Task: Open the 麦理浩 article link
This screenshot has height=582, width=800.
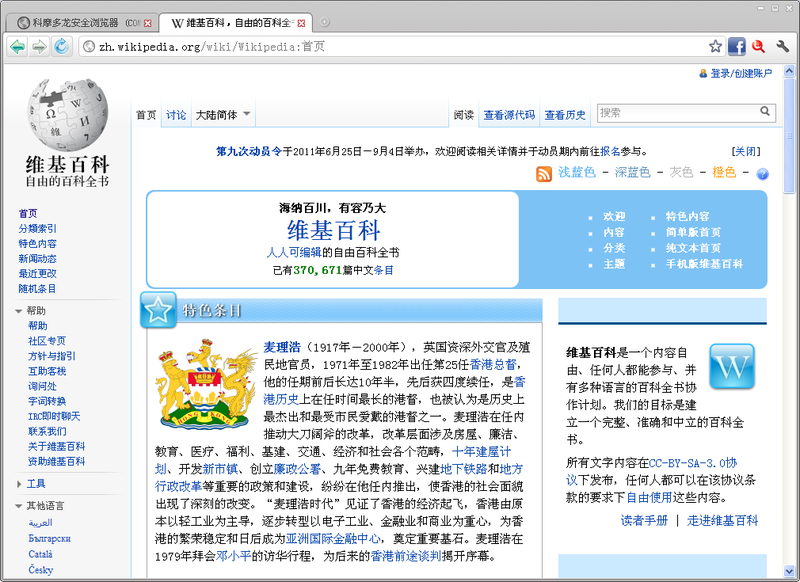Action: [282, 347]
